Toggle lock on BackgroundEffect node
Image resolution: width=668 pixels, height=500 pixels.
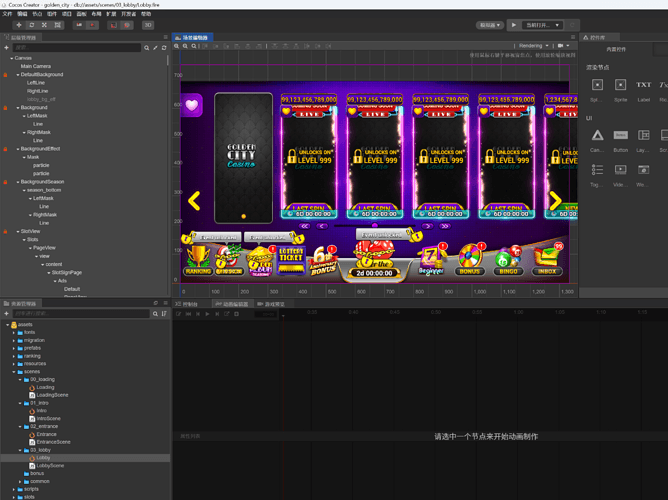tap(6, 149)
